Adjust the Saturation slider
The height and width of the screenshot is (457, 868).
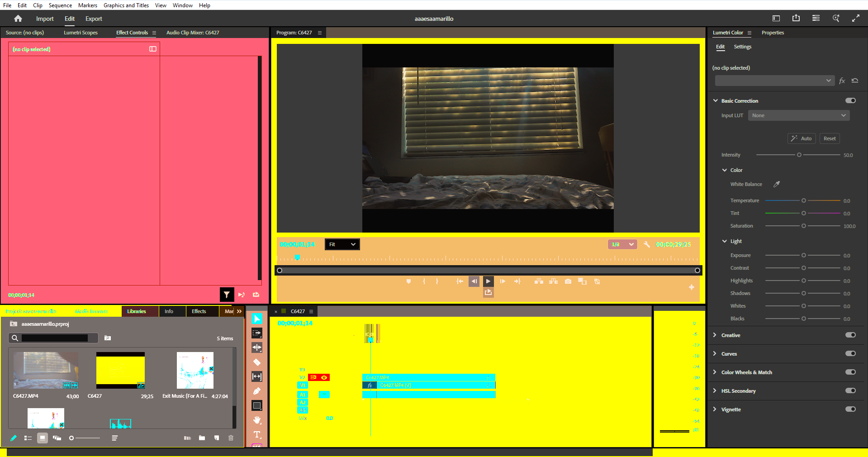805,226
